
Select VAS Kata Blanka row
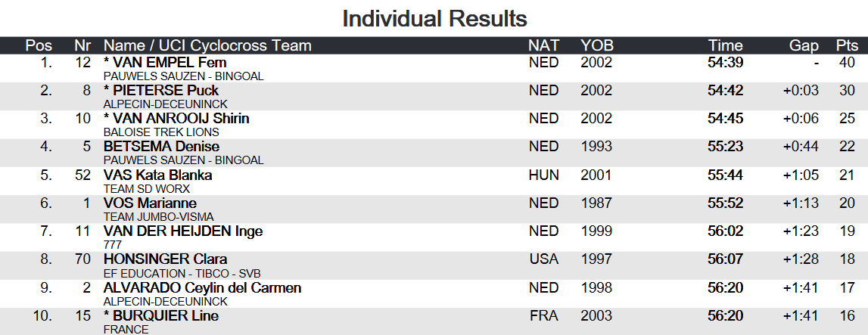pyautogui.click(x=434, y=181)
